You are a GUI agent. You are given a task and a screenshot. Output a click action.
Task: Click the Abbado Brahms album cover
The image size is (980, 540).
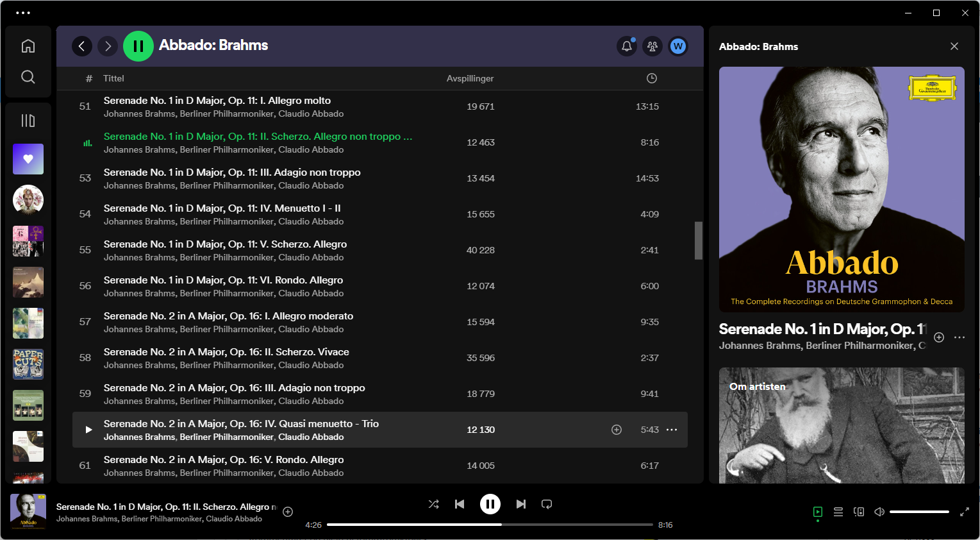842,189
